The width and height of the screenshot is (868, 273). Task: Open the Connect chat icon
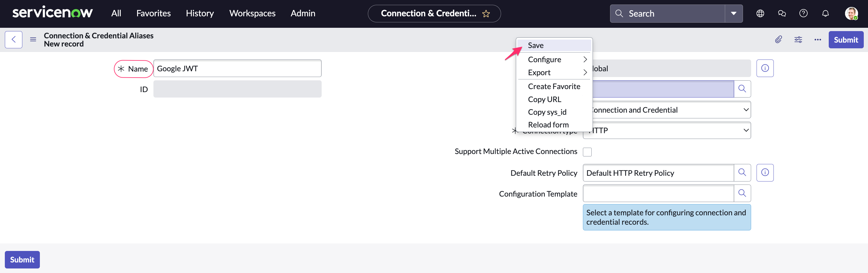(782, 13)
